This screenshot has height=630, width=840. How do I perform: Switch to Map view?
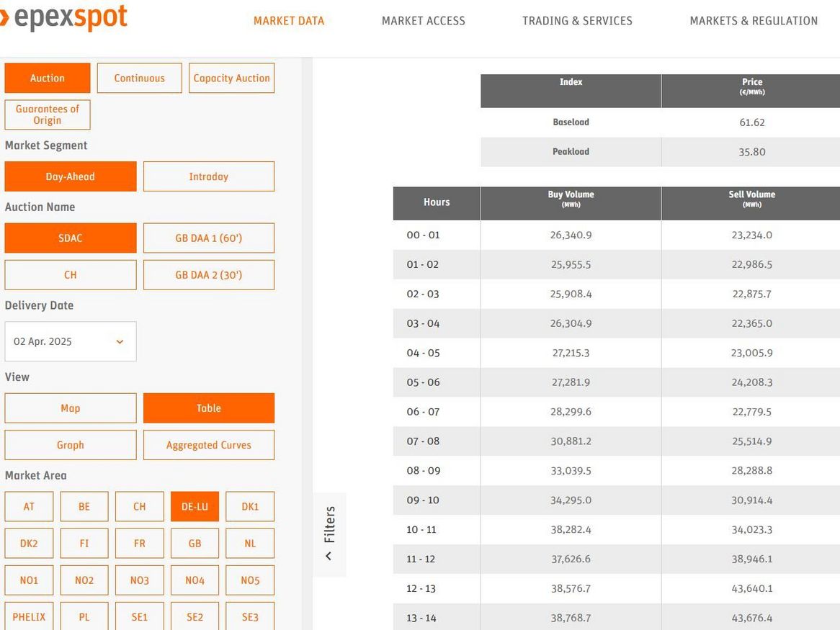point(70,408)
